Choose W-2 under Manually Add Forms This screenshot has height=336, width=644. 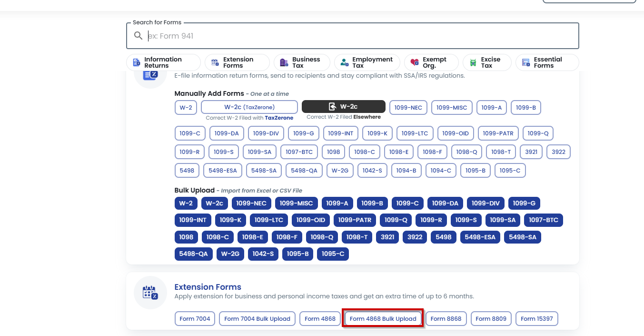(x=186, y=107)
